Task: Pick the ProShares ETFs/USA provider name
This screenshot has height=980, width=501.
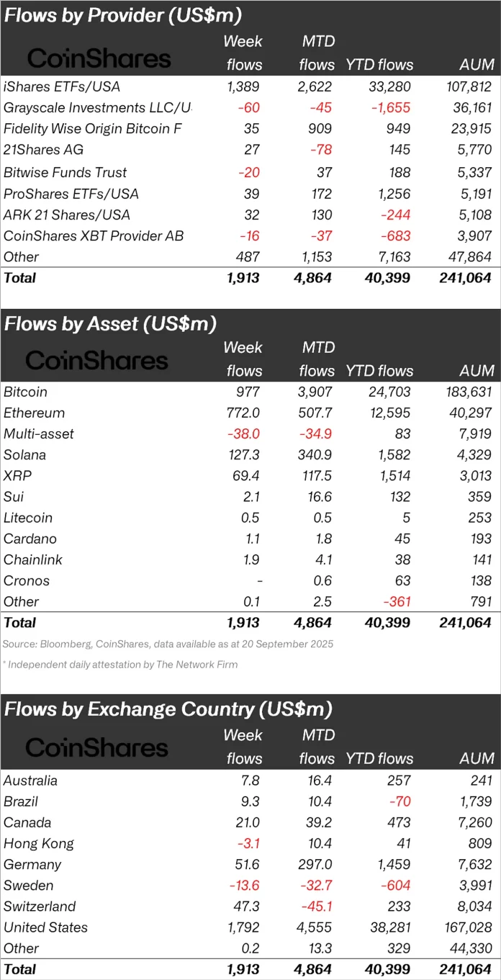Action: click(71, 194)
